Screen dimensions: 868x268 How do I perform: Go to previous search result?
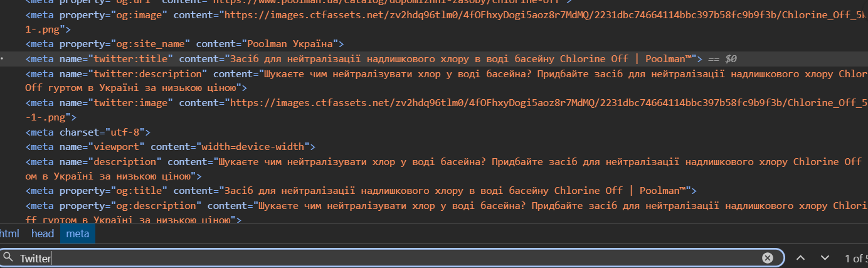pyautogui.click(x=801, y=258)
